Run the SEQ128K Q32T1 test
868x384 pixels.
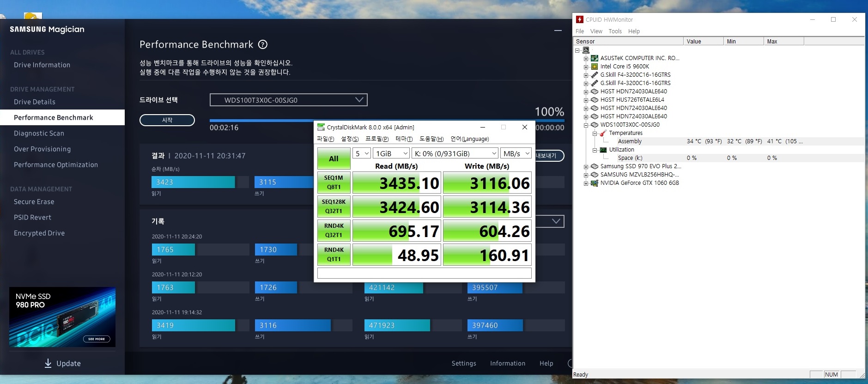334,207
